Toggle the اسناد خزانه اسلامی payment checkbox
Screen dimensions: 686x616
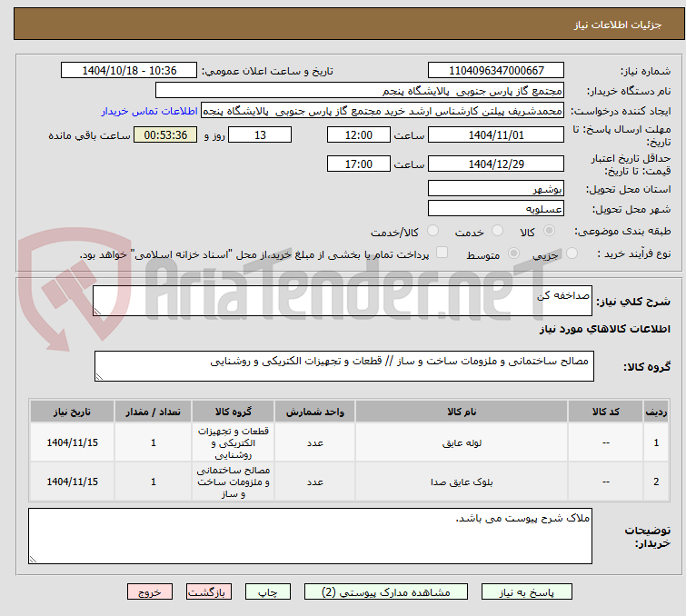pos(442,253)
